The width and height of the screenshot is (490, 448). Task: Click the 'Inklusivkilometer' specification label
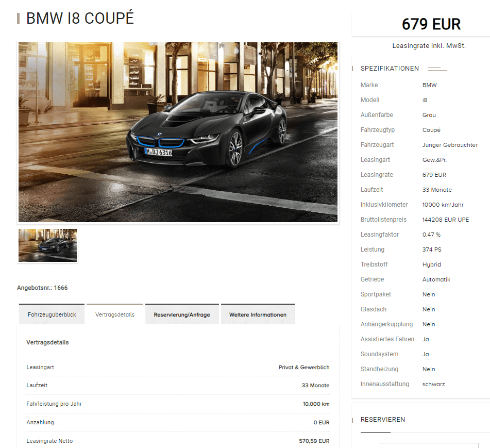(384, 205)
